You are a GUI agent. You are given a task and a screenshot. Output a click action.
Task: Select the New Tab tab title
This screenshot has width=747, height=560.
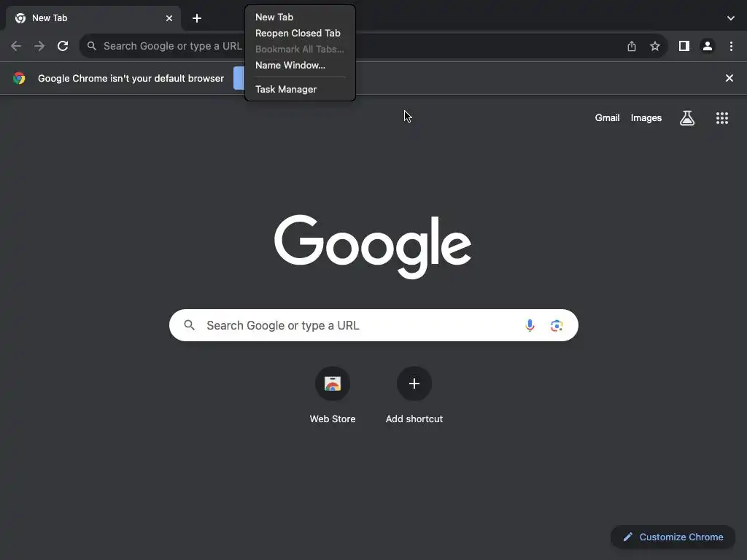[50, 18]
